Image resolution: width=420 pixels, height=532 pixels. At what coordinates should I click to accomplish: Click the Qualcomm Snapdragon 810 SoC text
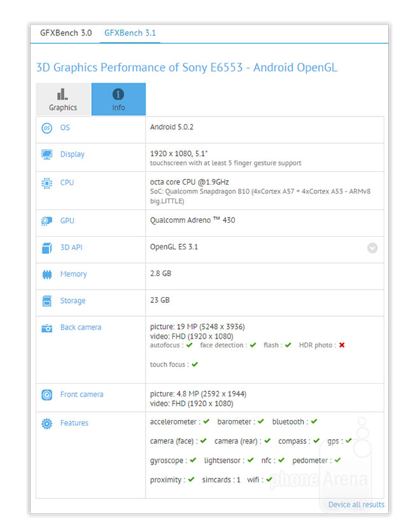pyautogui.click(x=260, y=196)
